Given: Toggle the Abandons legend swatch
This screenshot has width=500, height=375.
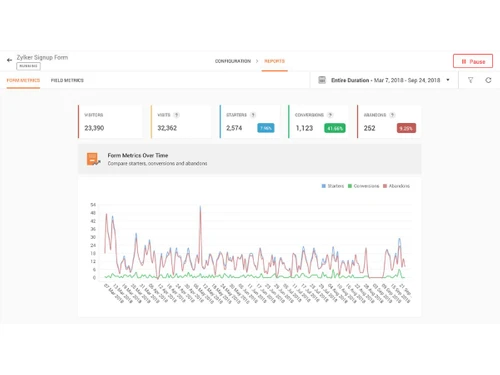Looking at the screenshot, I should click(385, 186).
